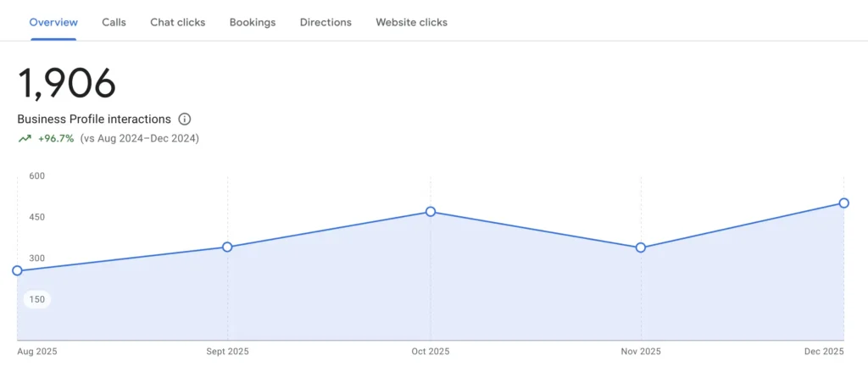Go to the Directions tab
The image size is (868, 378).
(x=325, y=22)
